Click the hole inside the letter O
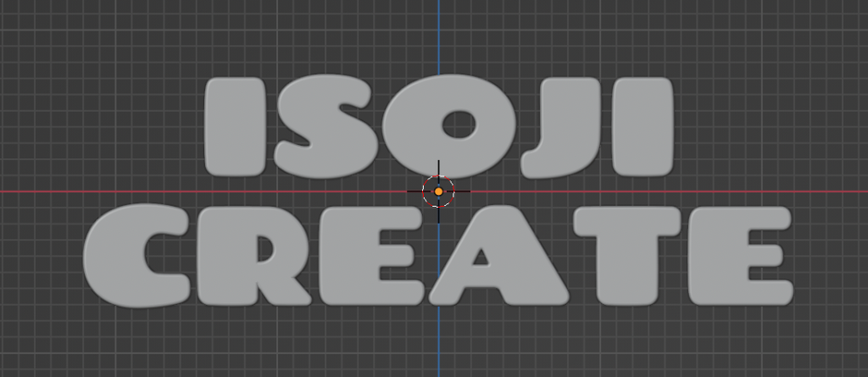Screen dimensions: 868x377 tap(459, 127)
